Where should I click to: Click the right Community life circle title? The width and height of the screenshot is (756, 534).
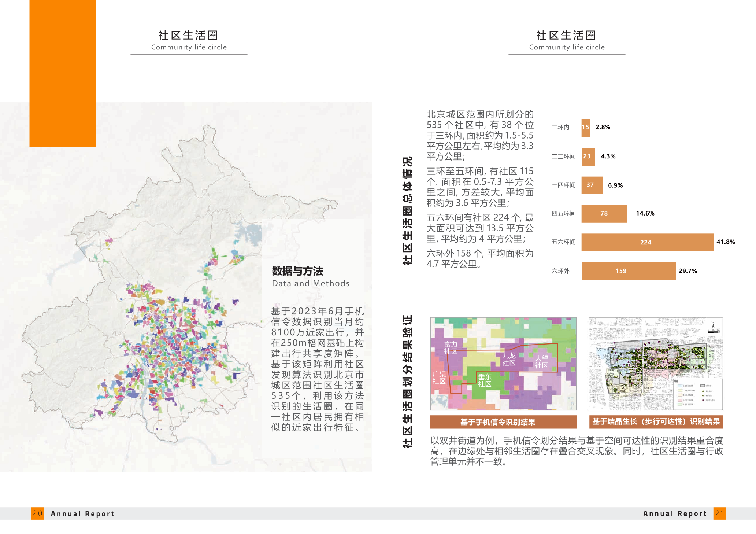coord(567,47)
